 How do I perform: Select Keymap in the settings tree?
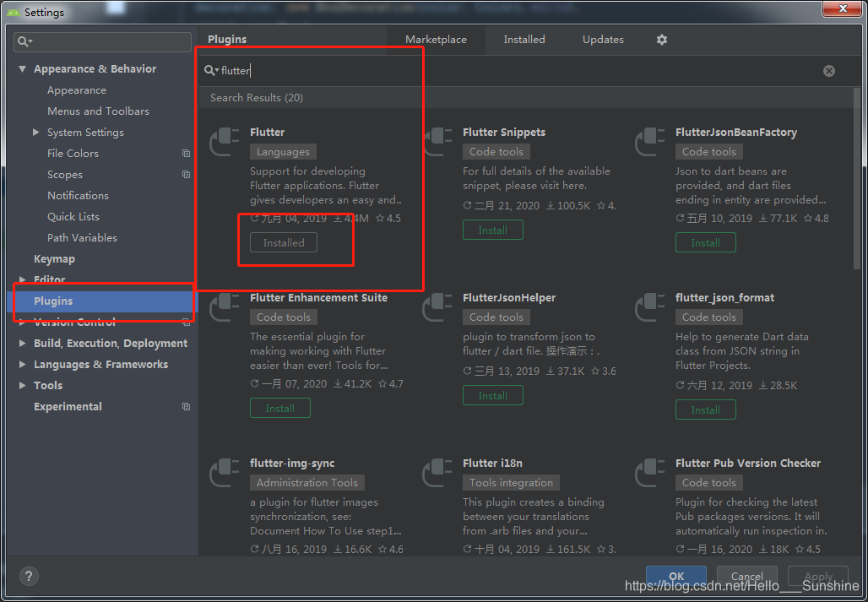coord(54,258)
